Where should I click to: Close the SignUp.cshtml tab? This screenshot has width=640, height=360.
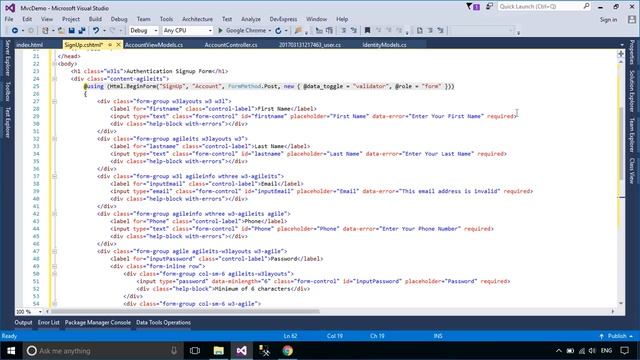point(118,45)
